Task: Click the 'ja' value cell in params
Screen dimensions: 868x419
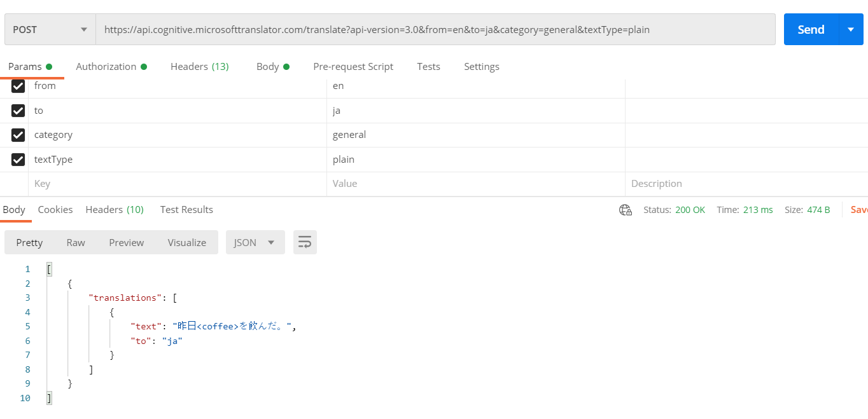Action: pos(476,111)
